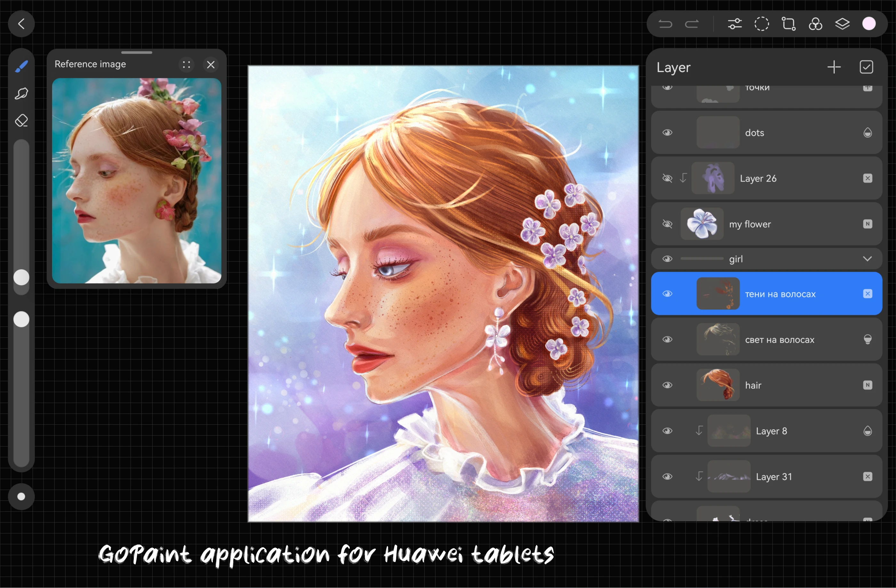Collapse the girl layer group

867,259
